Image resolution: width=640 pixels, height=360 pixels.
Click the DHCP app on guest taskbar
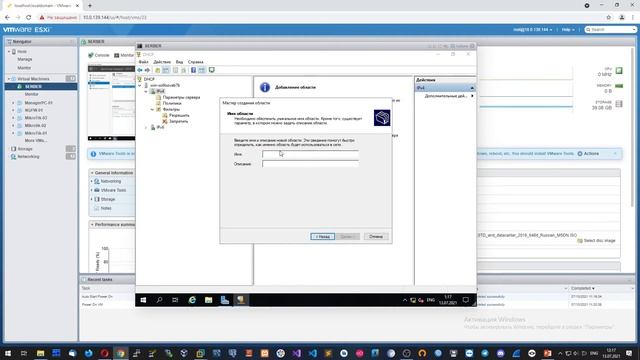(241, 300)
